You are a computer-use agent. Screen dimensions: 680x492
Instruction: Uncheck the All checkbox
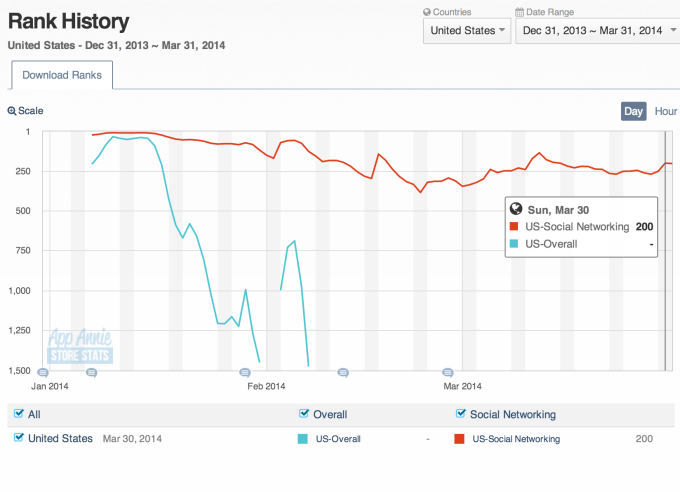(x=16, y=414)
